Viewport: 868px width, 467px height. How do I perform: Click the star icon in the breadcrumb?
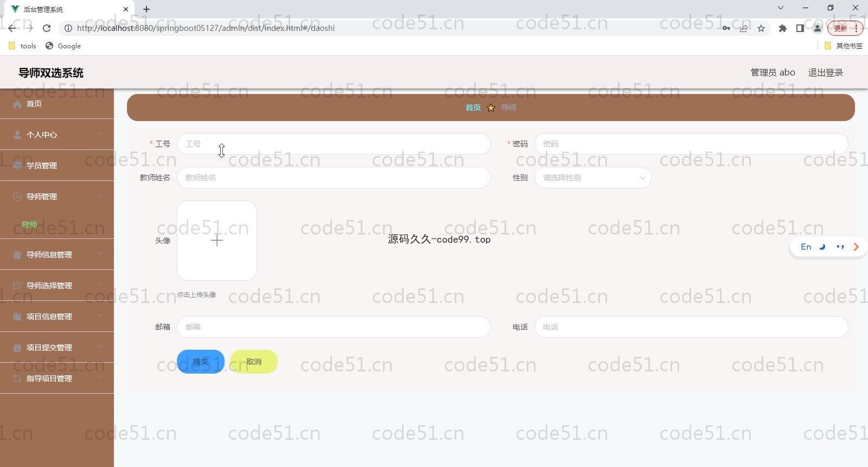click(491, 108)
